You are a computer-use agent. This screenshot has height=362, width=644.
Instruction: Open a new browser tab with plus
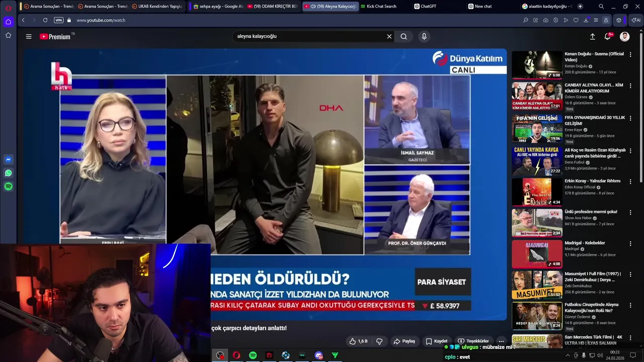tap(580, 7)
